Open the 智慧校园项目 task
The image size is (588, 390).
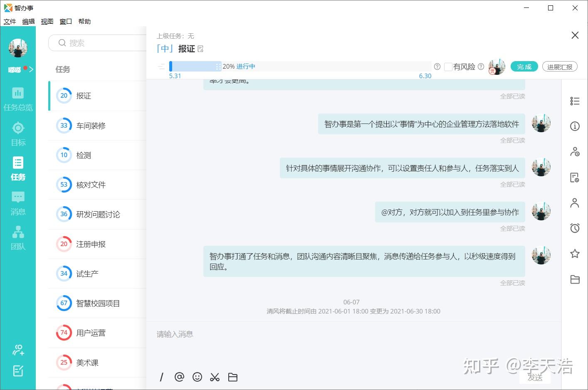pos(97,303)
